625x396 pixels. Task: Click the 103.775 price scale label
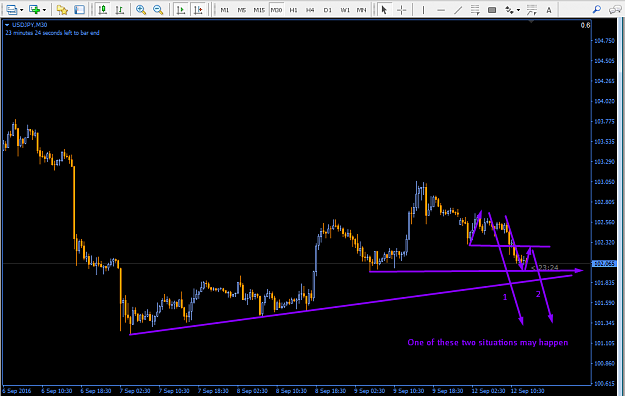click(x=604, y=121)
